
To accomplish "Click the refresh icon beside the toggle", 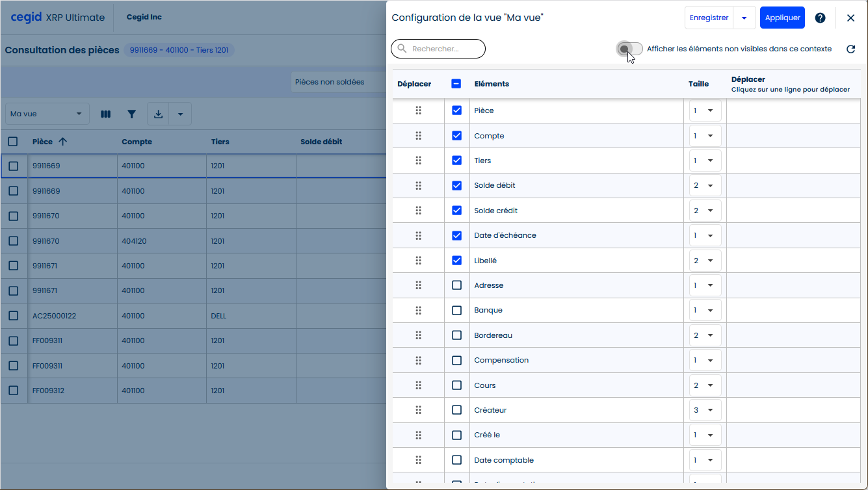I will pyautogui.click(x=850, y=49).
